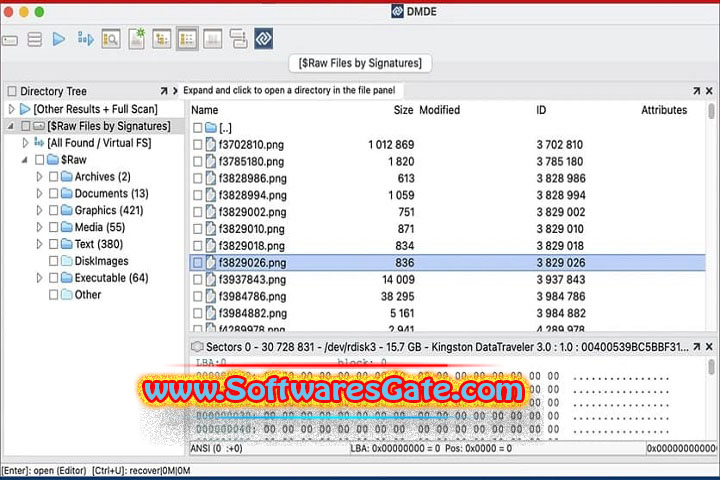Image resolution: width=720 pixels, height=480 pixels.
Task: Select the Executable (64) tree item
Action: coord(111,278)
